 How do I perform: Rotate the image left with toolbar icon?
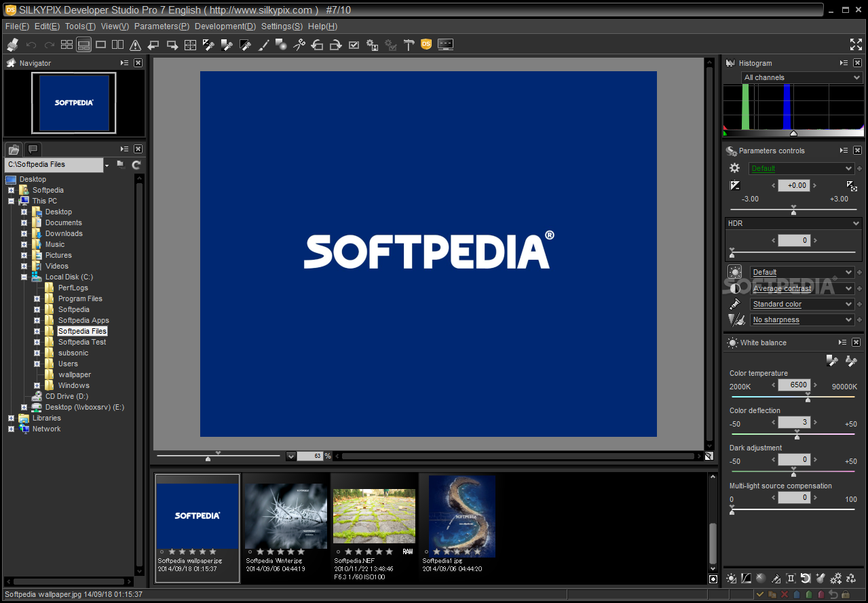pos(317,45)
